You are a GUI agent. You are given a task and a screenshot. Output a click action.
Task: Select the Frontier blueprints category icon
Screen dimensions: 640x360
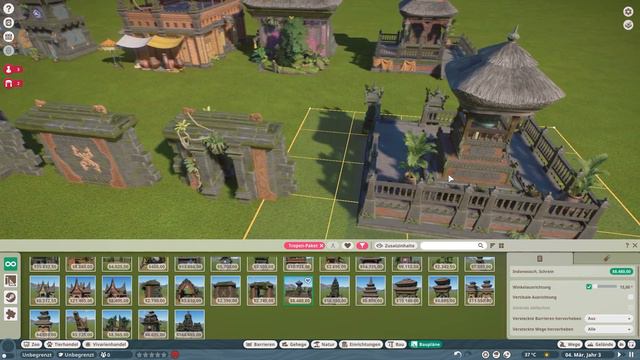point(11,280)
